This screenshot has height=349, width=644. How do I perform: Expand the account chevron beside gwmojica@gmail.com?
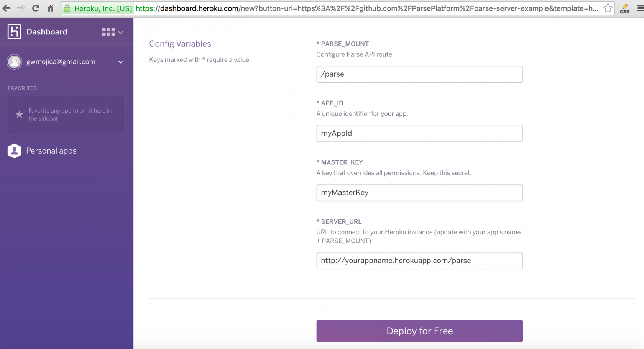[x=120, y=62]
